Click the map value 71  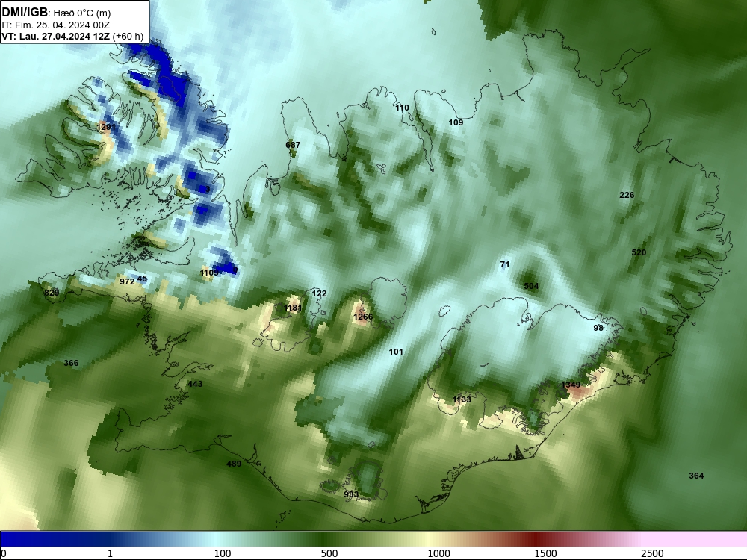click(x=505, y=264)
